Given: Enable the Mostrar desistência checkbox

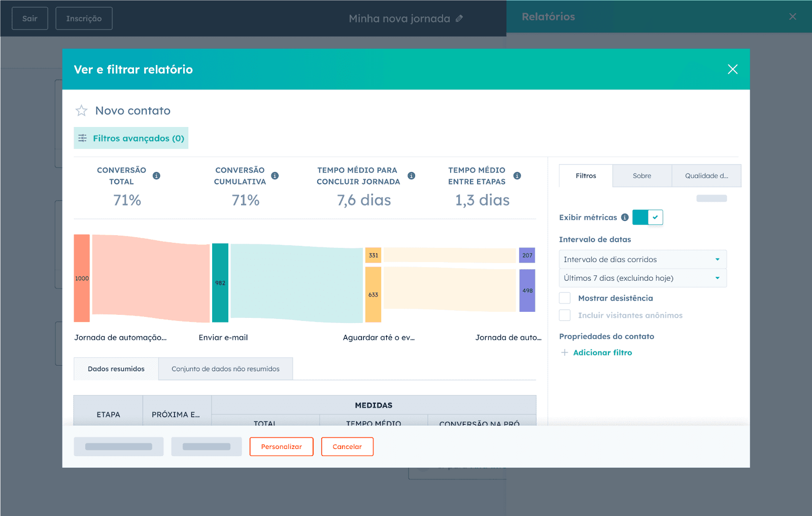Looking at the screenshot, I should click(x=564, y=298).
